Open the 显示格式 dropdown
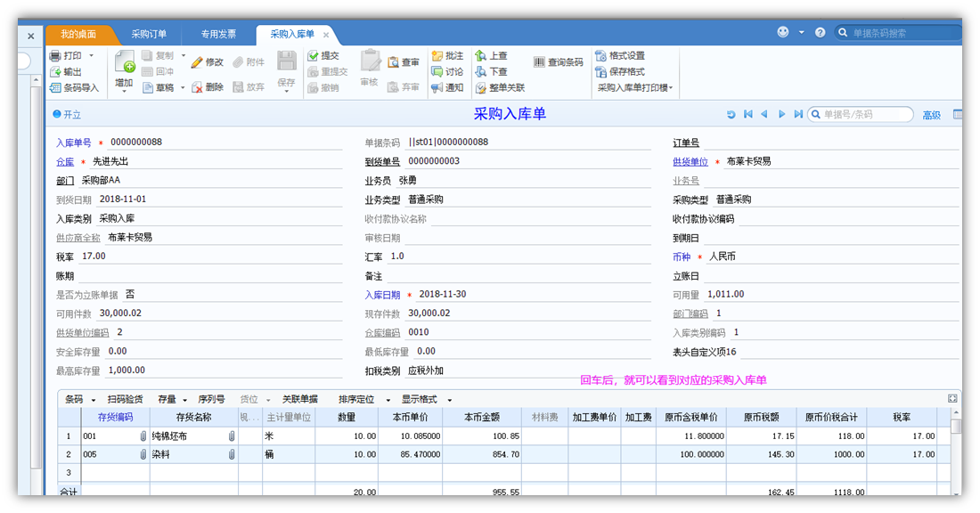The height and width of the screenshot is (513, 980). (x=449, y=400)
